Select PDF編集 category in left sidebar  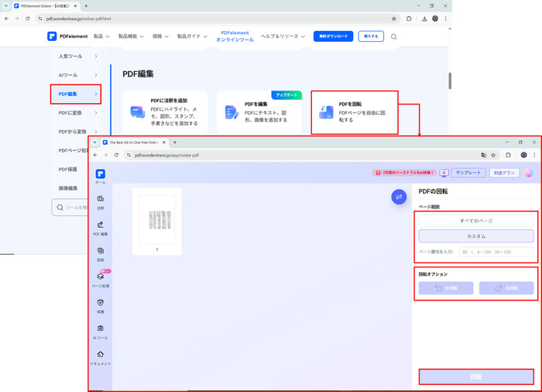(76, 94)
